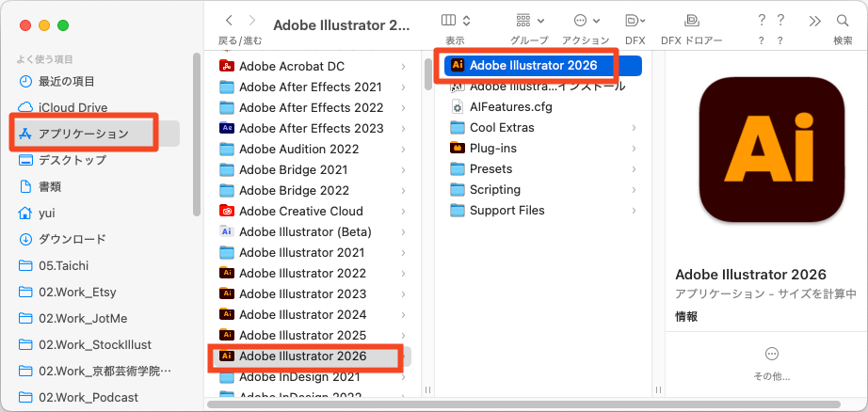Select the AIFeatures.cfg file
Viewport: 868px width, 412px height.
tap(510, 106)
